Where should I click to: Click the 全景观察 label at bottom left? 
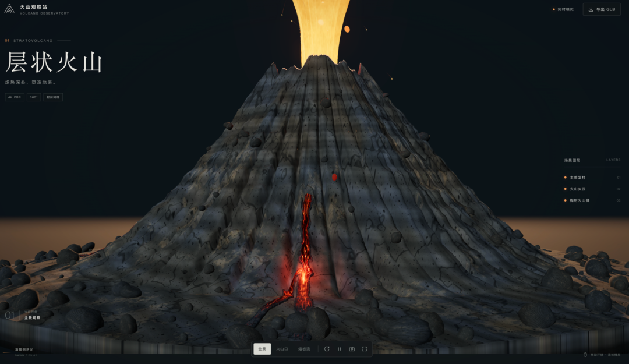32,318
